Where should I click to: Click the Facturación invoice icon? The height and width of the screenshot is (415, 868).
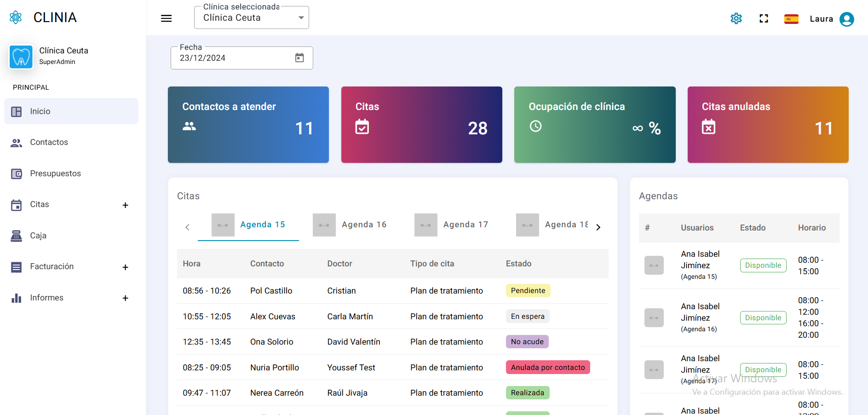(17, 267)
